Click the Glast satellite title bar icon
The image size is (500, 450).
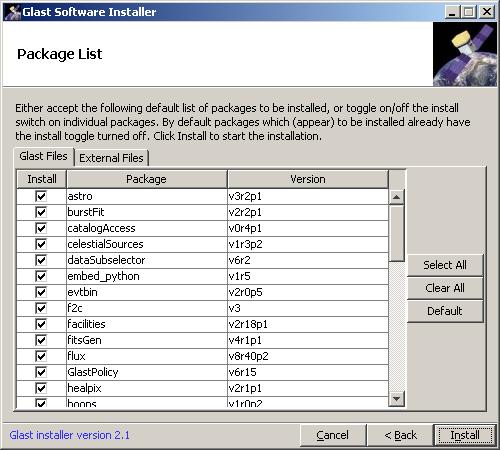point(13,12)
